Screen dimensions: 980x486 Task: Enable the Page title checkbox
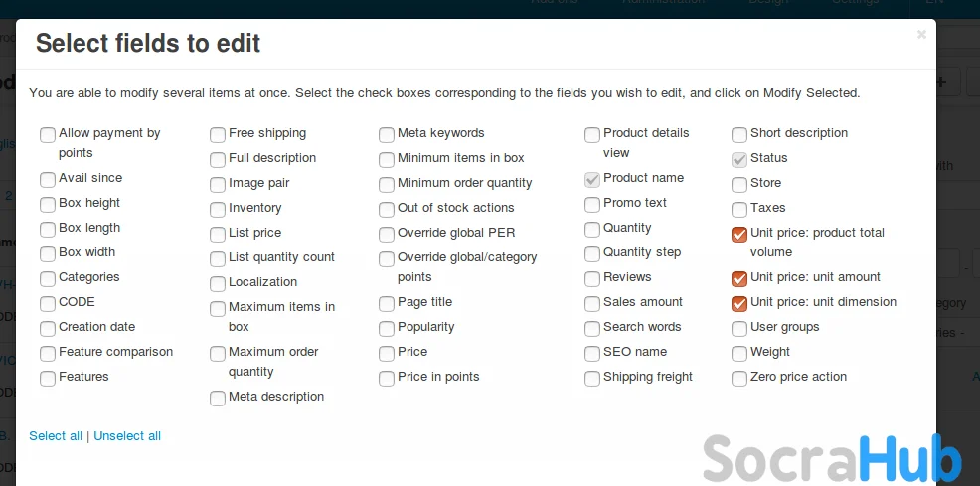pyautogui.click(x=387, y=304)
